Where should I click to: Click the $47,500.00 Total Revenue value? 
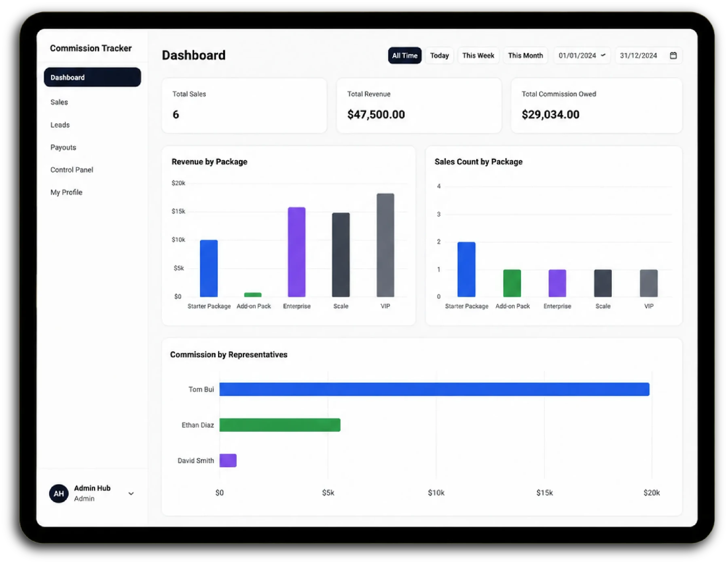tap(376, 114)
